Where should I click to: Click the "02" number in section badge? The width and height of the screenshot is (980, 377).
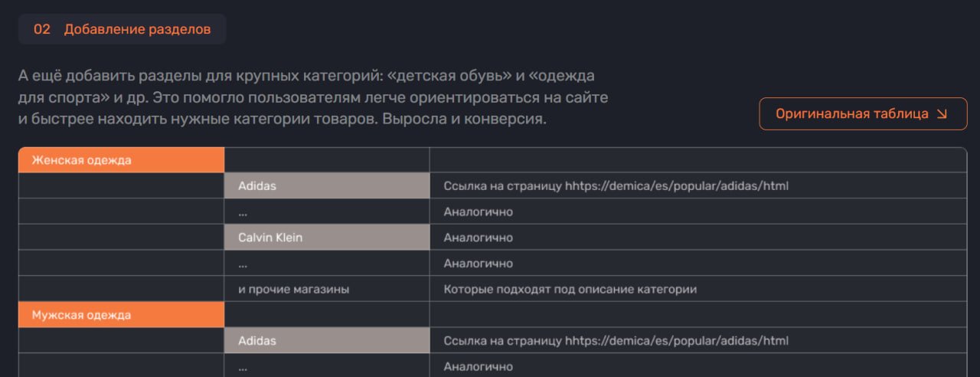pos(42,29)
